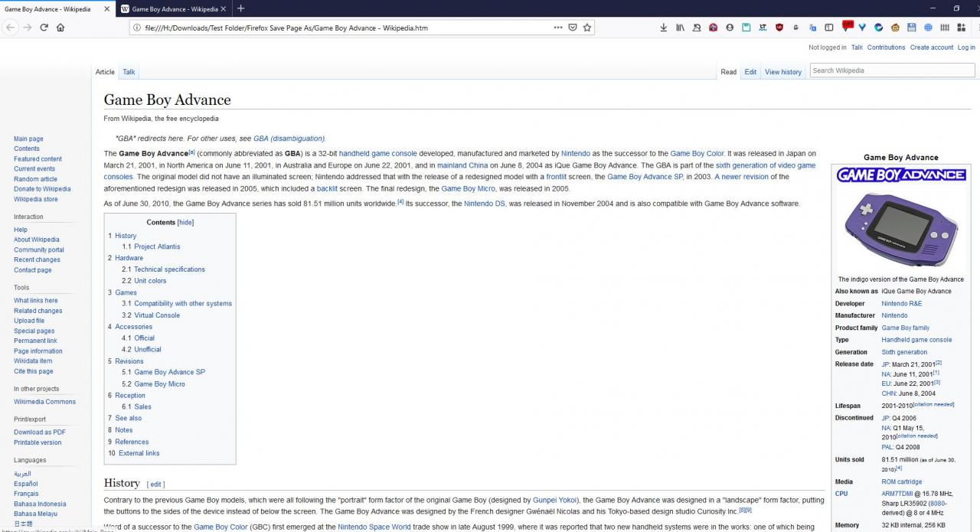Open the Main page sidebar link
Image resolution: width=980 pixels, height=532 pixels.
(28, 139)
